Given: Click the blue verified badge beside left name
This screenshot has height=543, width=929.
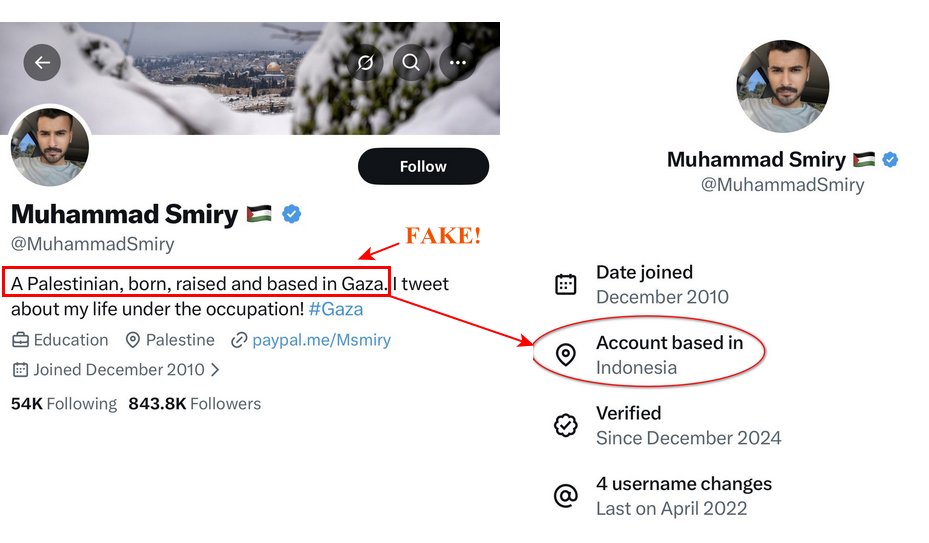Looking at the screenshot, I should point(292,213).
